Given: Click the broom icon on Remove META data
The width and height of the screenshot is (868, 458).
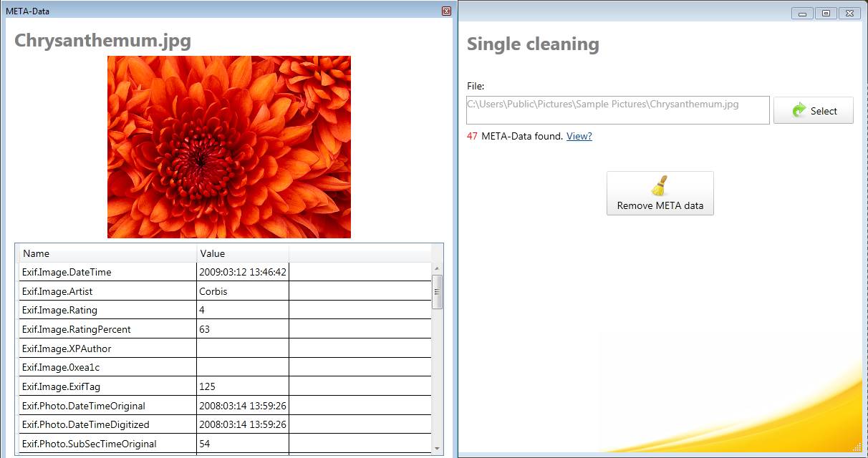Looking at the screenshot, I should tap(660, 186).
